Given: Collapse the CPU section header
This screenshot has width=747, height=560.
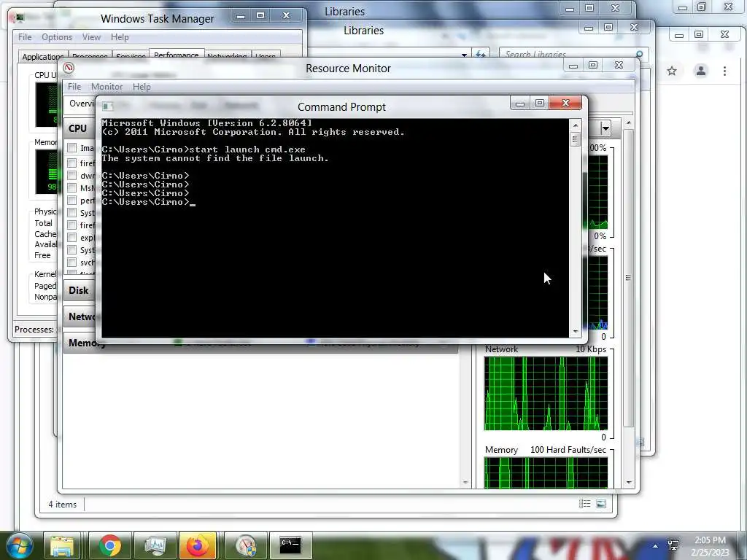Looking at the screenshot, I should click(80, 128).
